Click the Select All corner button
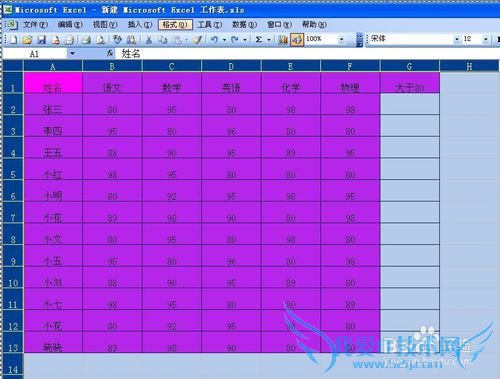This screenshot has height=379, width=500. [x=13, y=66]
